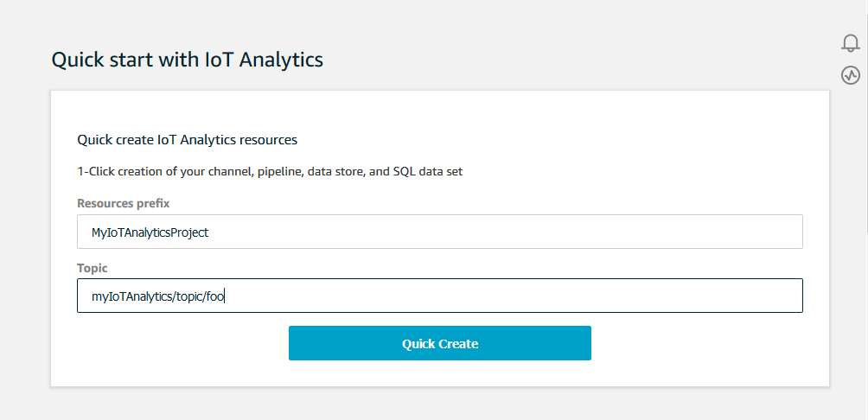Click the word "foo" in Topic field
The width and height of the screenshot is (868, 420).
[215, 296]
